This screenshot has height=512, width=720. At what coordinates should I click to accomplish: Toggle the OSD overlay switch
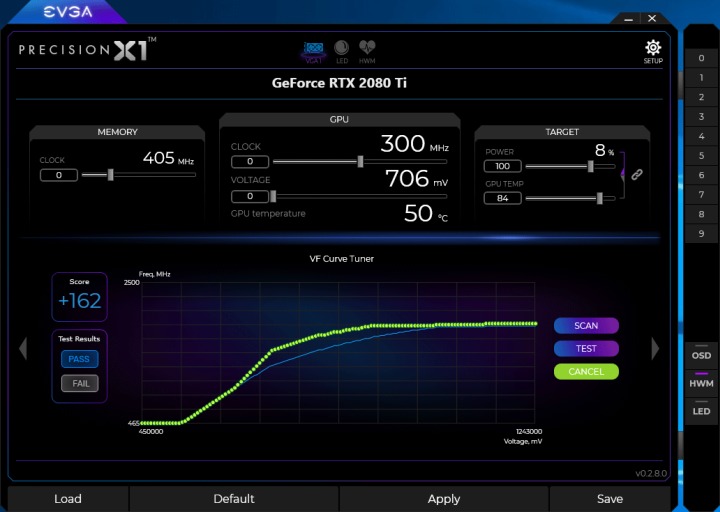pyautogui.click(x=701, y=353)
